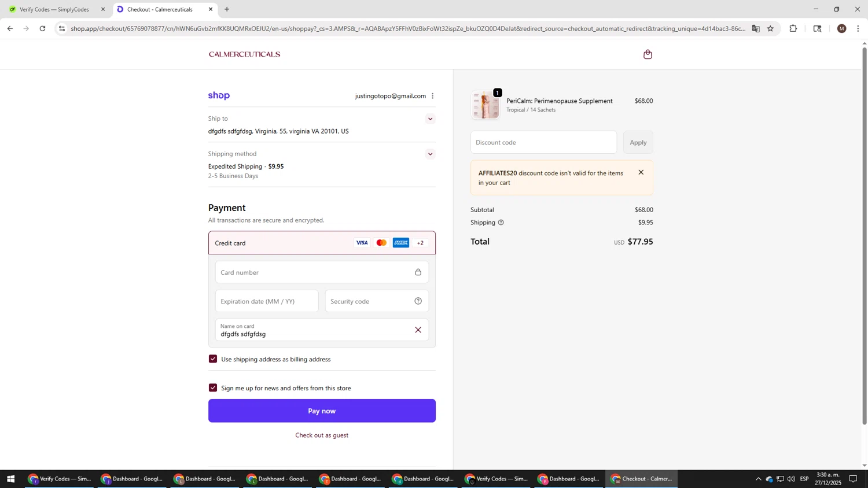Show the +2 additional card types
This screenshot has height=488, width=868.
[420, 243]
